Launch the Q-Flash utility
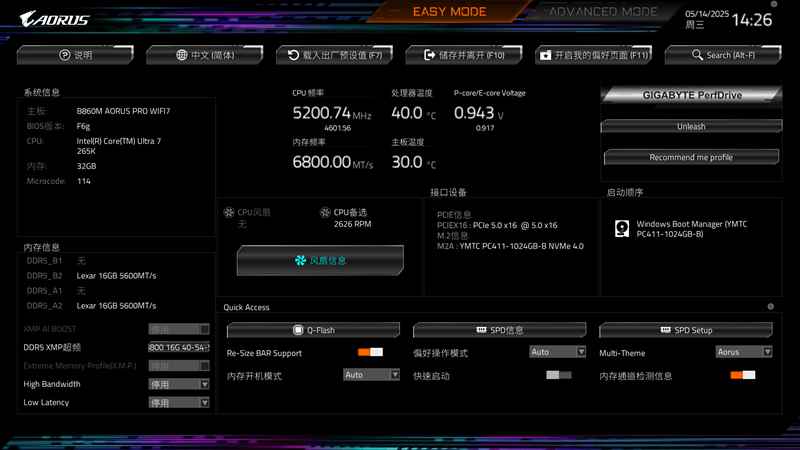Viewport: 800px width, 450px height. 313,330
